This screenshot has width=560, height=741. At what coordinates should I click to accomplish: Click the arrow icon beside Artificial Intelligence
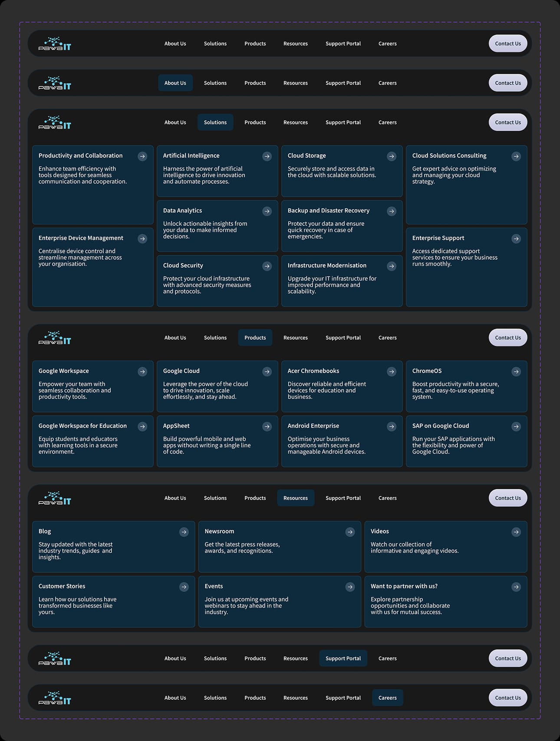(267, 156)
